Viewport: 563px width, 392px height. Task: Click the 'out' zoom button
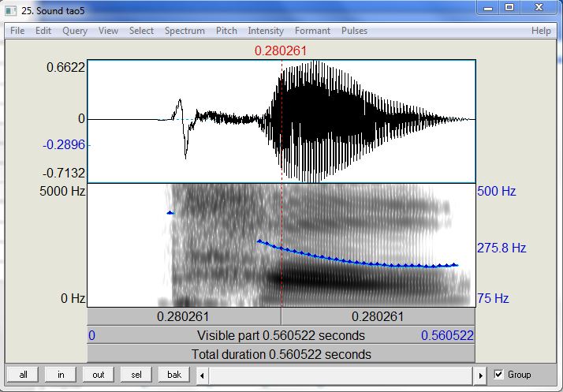98,375
